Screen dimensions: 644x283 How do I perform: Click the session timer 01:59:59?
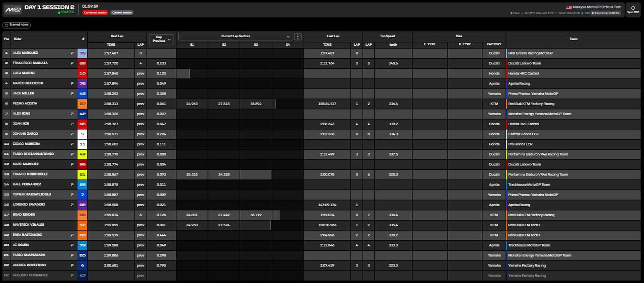[90, 6]
